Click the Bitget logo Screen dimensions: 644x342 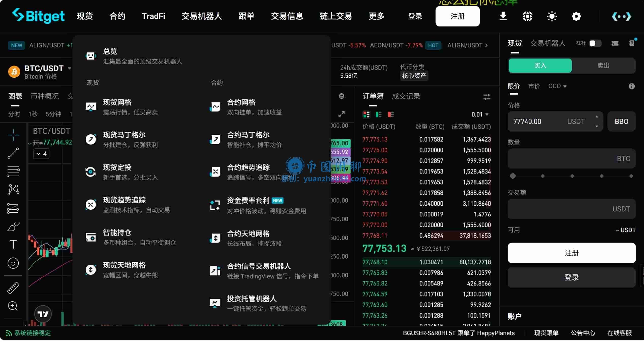click(38, 16)
